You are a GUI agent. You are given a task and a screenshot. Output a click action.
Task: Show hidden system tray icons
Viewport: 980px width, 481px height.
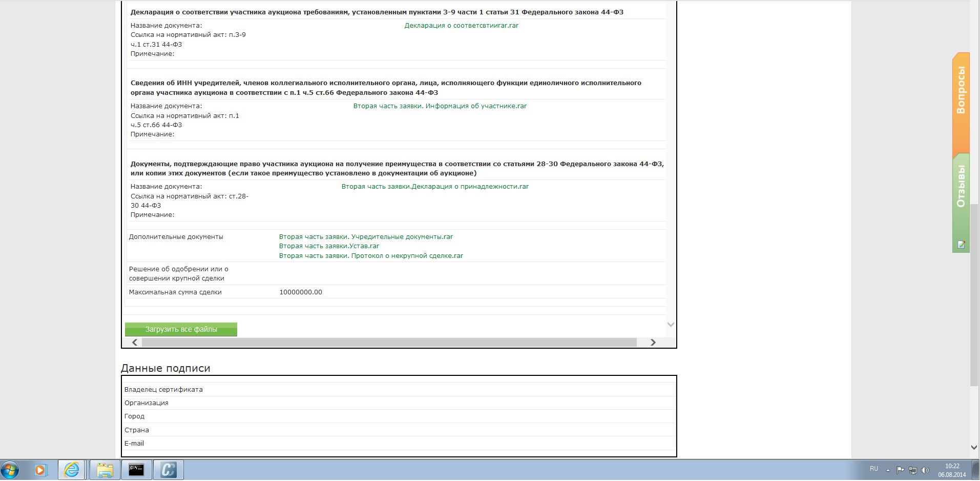point(888,470)
